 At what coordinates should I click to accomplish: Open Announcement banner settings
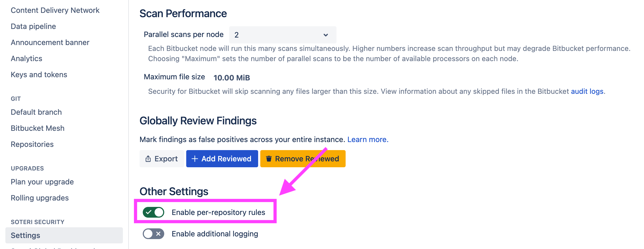pos(50,42)
